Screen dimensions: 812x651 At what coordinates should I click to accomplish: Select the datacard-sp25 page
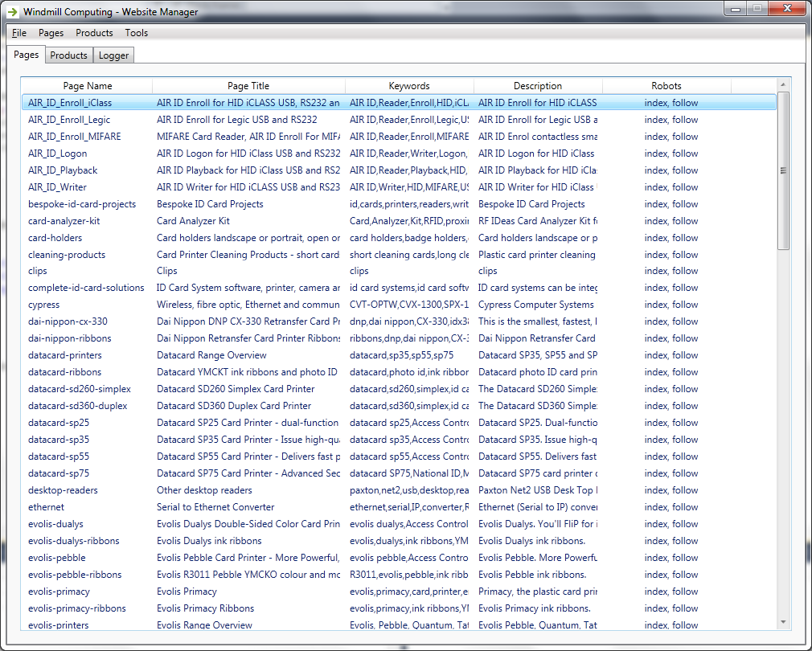pyautogui.click(x=59, y=423)
